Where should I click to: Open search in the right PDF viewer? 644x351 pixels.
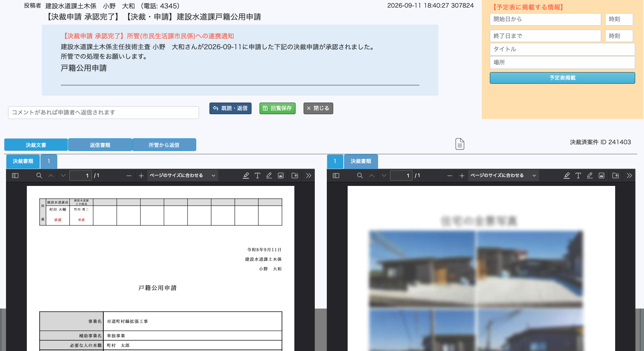coord(360,175)
